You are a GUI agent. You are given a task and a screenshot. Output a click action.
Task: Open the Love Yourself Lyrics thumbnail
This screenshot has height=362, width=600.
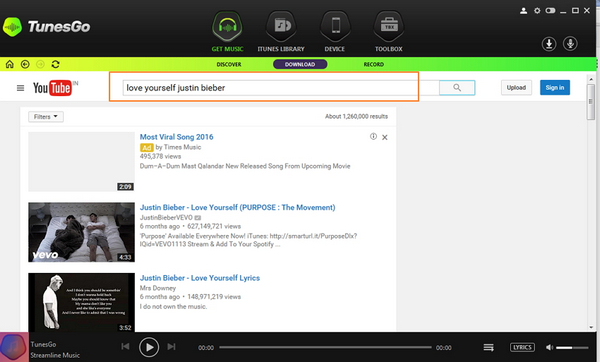tap(82, 302)
